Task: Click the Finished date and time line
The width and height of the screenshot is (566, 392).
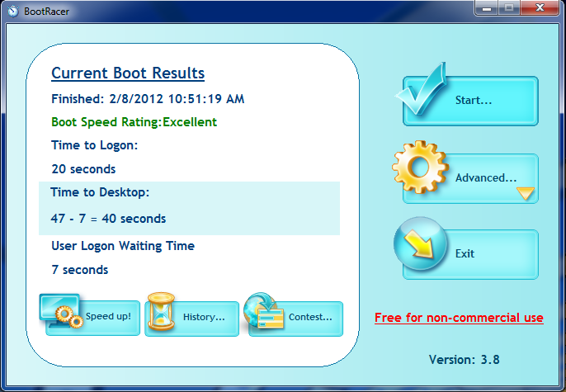Action: pyautogui.click(x=148, y=99)
